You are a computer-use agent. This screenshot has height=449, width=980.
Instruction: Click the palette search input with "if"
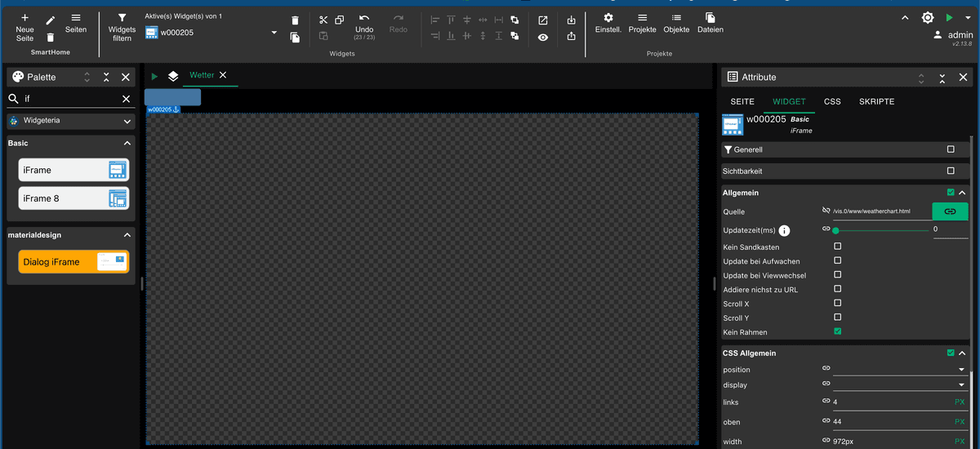point(70,99)
